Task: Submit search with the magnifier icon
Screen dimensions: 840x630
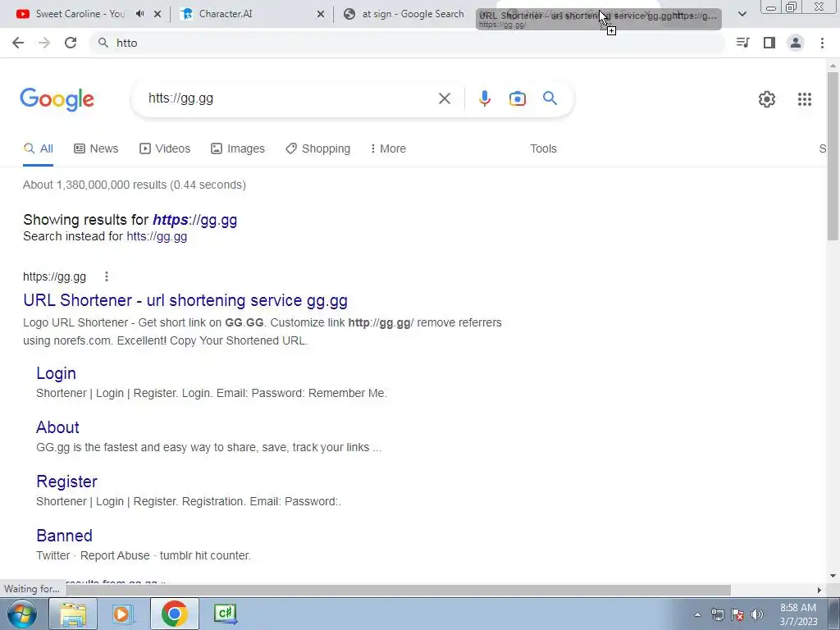Action: pyautogui.click(x=550, y=98)
